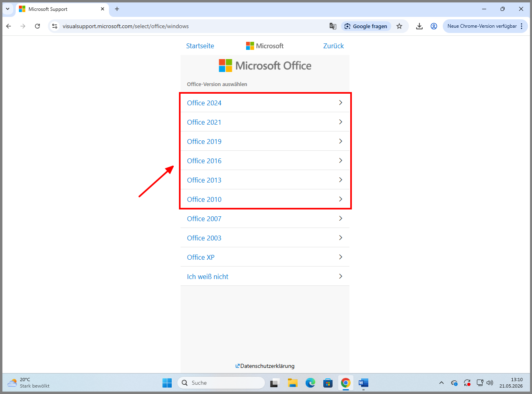Open site information icon in address bar
The height and width of the screenshot is (394, 532).
tap(55, 26)
